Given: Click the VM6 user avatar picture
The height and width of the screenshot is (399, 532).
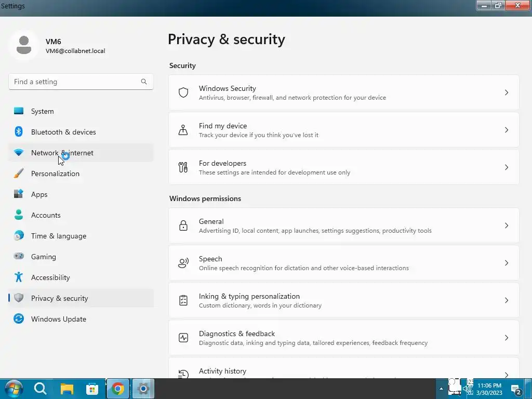Looking at the screenshot, I should [24, 45].
